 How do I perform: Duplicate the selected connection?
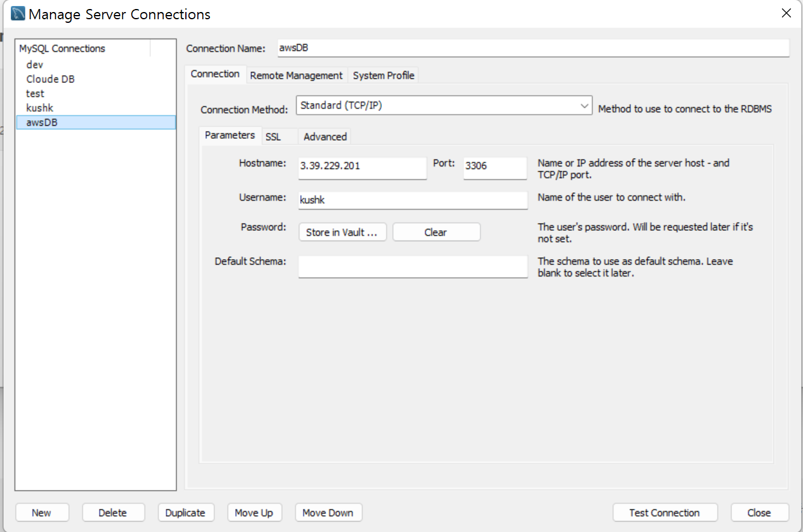(x=185, y=513)
